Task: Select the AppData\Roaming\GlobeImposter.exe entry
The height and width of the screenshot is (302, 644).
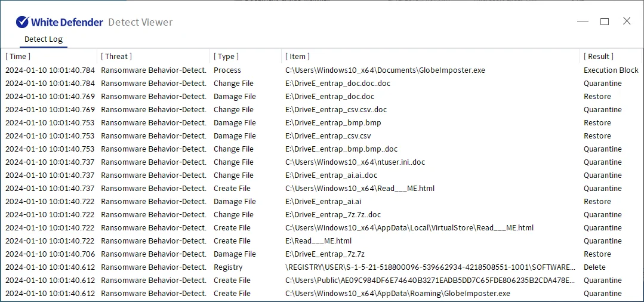Action: pos(398,294)
